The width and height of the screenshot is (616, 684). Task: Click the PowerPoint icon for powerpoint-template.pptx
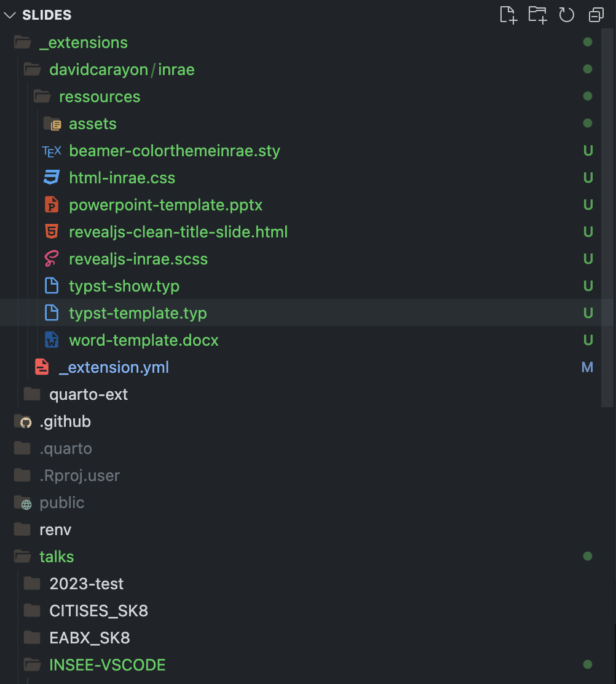point(52,205)
